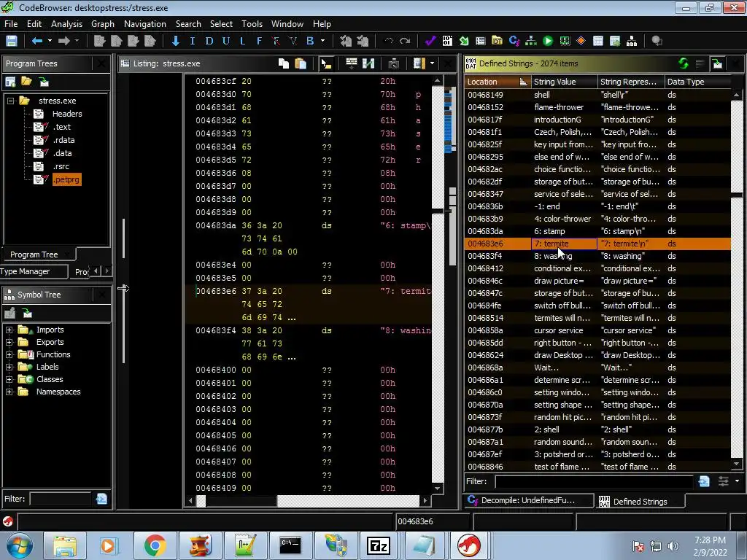The height and width of the screenshot is (560, 747).
Task: Toggle the 'I' instruction navigation icon
Action: tap(193, 41)
